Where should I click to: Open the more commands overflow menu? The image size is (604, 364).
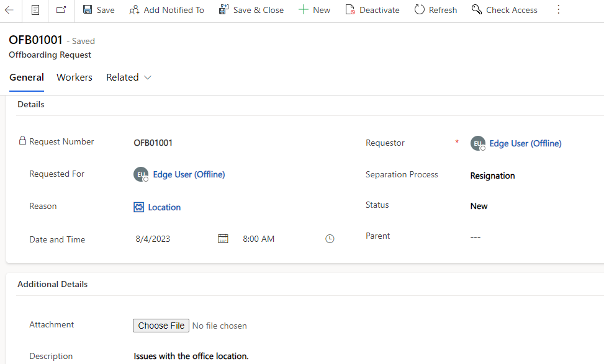(x=558, y=10)
